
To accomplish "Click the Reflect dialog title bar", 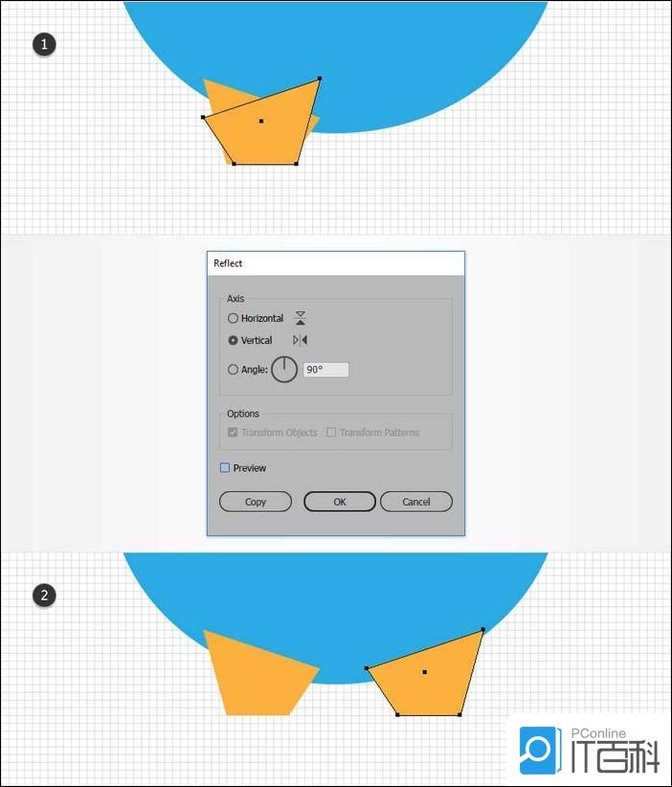I will click(336, 263).
